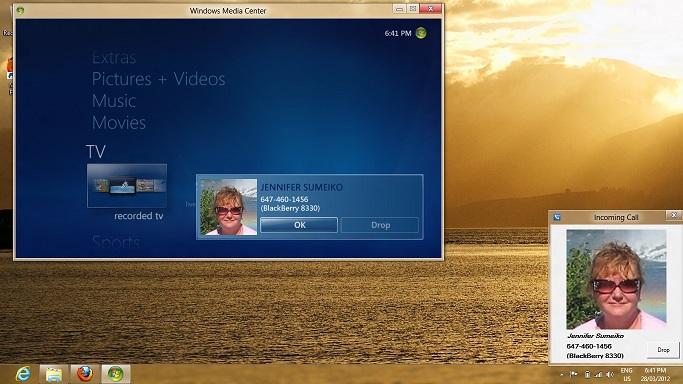
Task: Open File Explorer from the taskbar
Action: pos(54,374)
